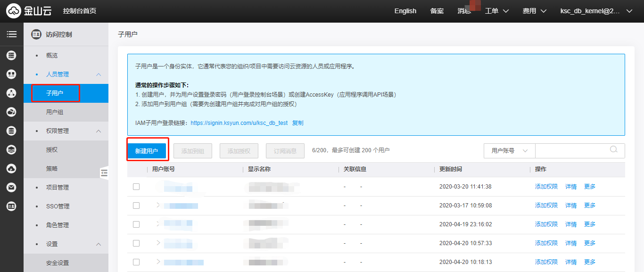
Task: Expand the 费用 dropdown in the top bar
Action: coord(534,11)
